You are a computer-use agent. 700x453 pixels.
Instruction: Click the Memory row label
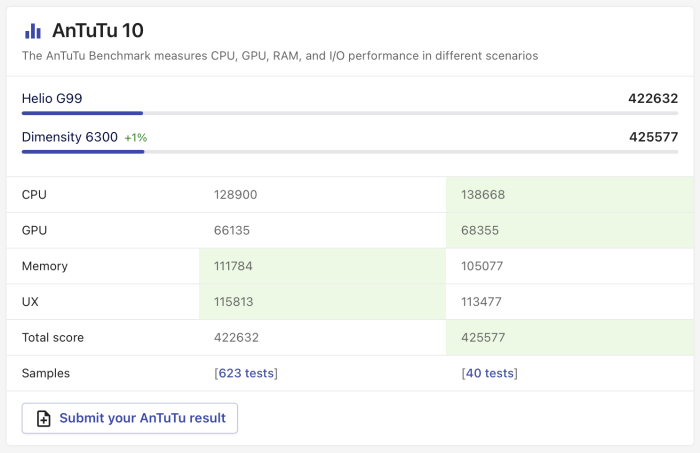44,266
